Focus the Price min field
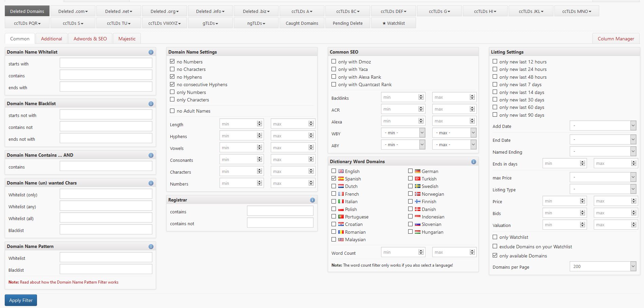644x308 pixels. click(x=564, y=201)
